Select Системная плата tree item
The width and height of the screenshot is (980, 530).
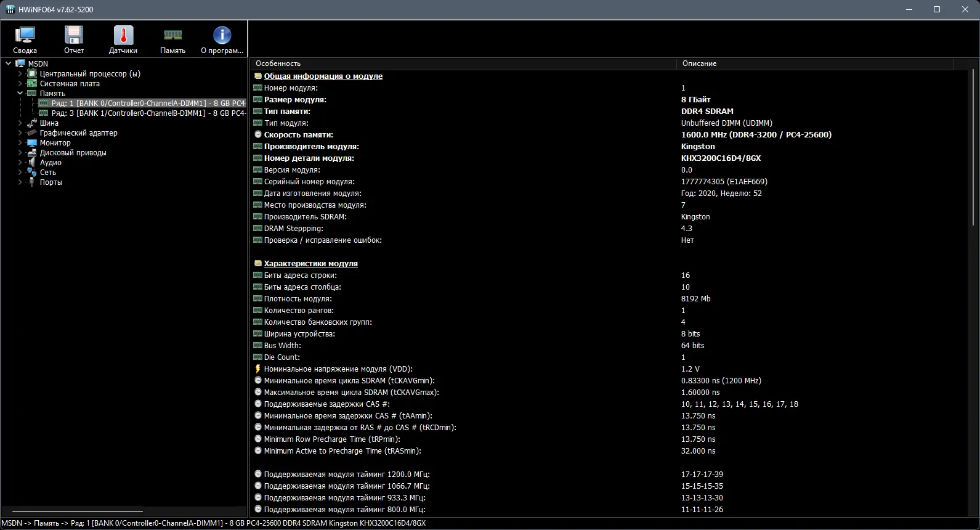point(70,84)
